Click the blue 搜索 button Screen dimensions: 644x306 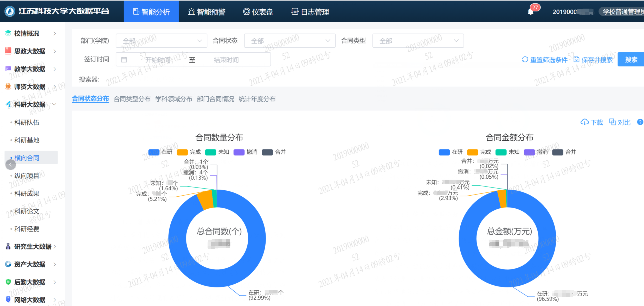(x=631, y=60)
